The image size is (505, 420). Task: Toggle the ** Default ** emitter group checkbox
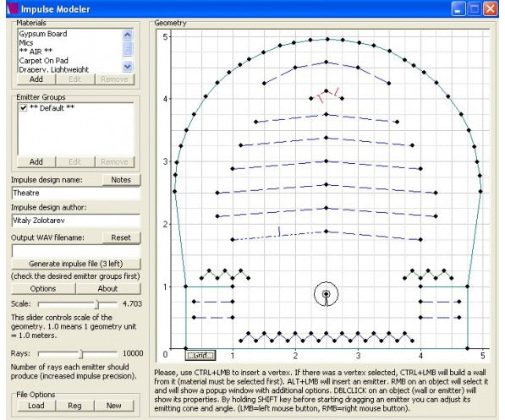[x=23, y=108]
